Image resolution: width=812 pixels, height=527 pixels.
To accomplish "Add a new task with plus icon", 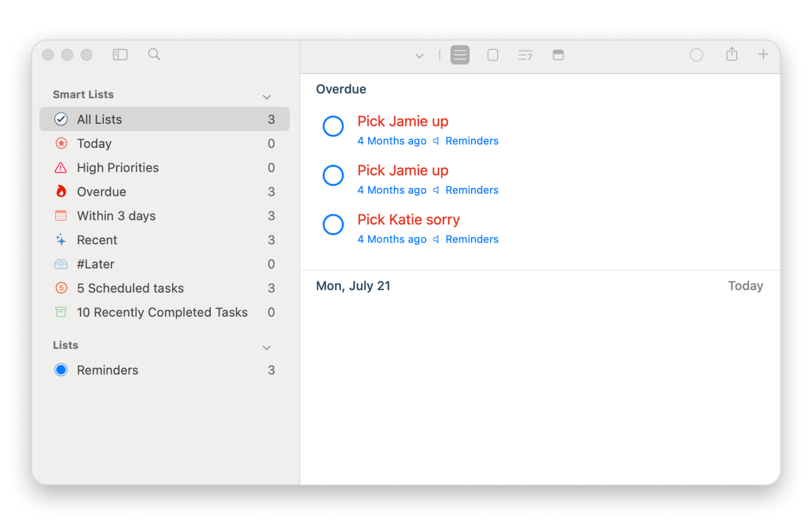I will (x=763, y=54).
